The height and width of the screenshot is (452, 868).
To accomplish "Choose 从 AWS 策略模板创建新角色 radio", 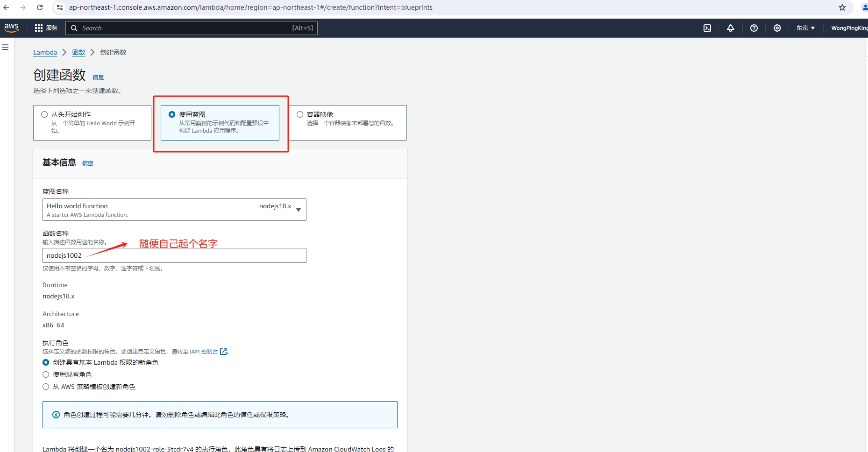I will point(46,387).
